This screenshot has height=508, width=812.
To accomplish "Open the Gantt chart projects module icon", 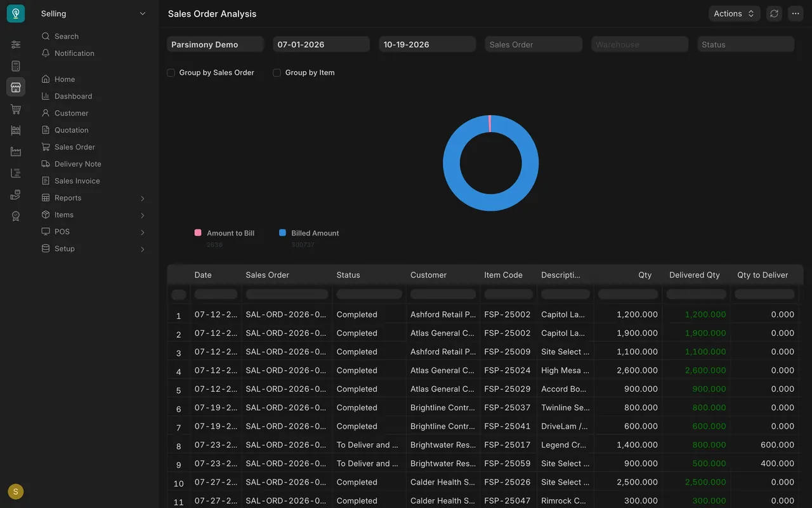I will coord(16,173).
